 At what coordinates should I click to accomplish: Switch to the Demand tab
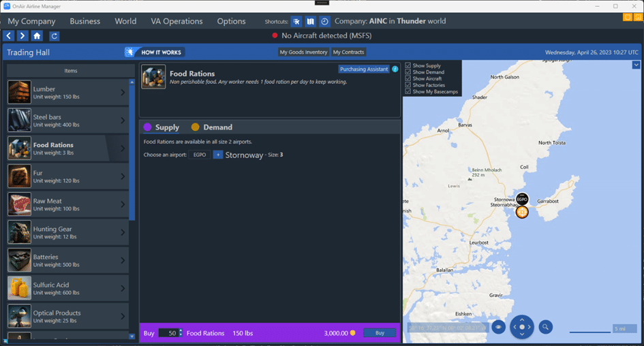coord(212,127)
